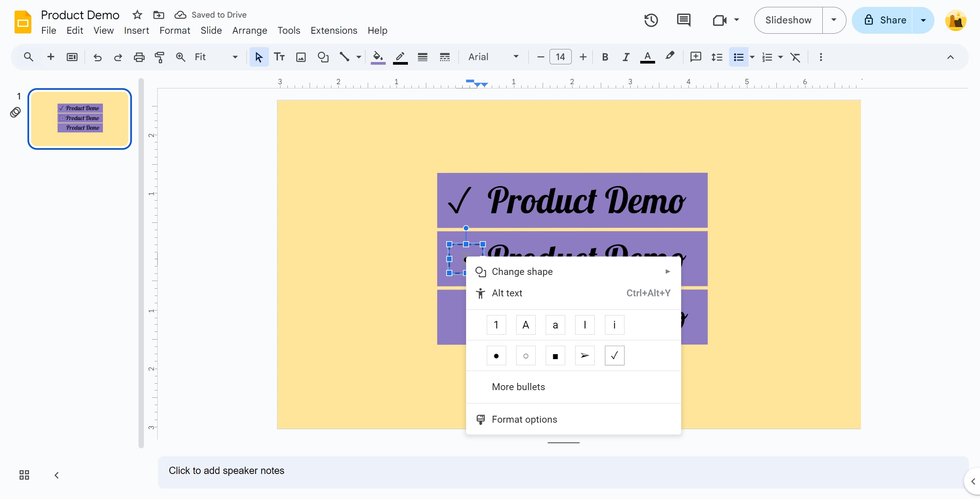Insert an image from toolbar
This screenshot has height=500, width=980.
(301, 57)
